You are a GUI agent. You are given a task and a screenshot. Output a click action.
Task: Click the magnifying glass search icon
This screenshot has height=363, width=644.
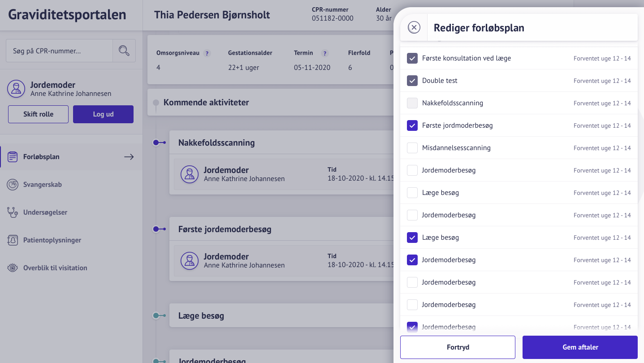[124, 51]
